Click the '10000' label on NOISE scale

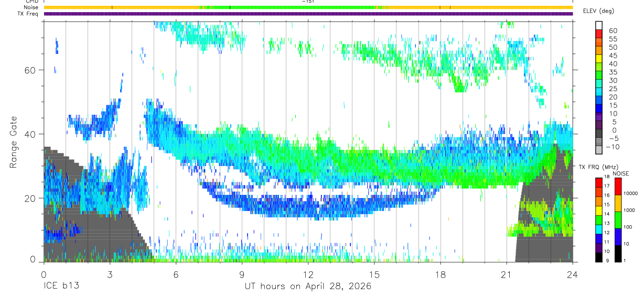click(x=630, y=193)
